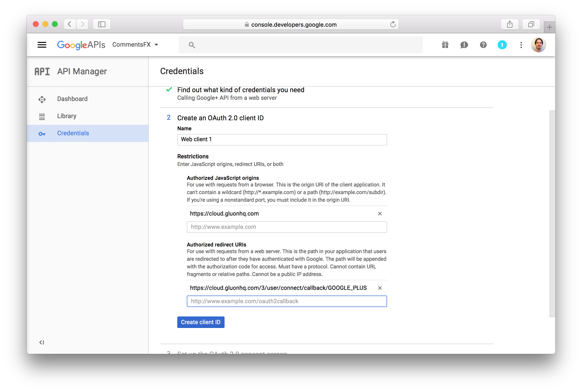Viewport: 582px width, 392px height.
Task: Click the Safari address bar
Action: click(291, 24)
